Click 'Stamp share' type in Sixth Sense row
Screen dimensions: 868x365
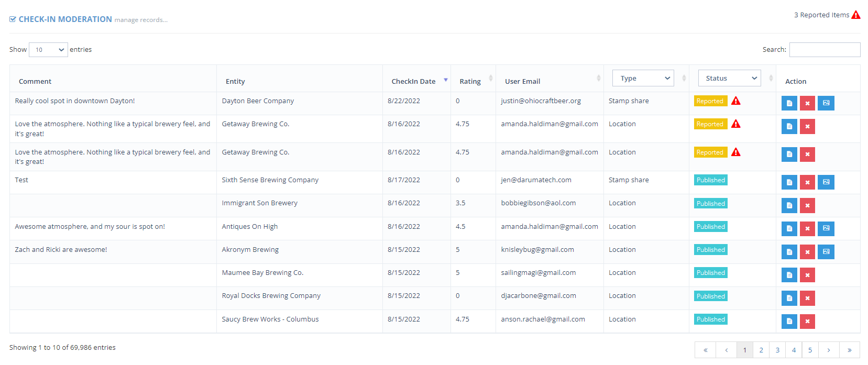click(629, 180)
